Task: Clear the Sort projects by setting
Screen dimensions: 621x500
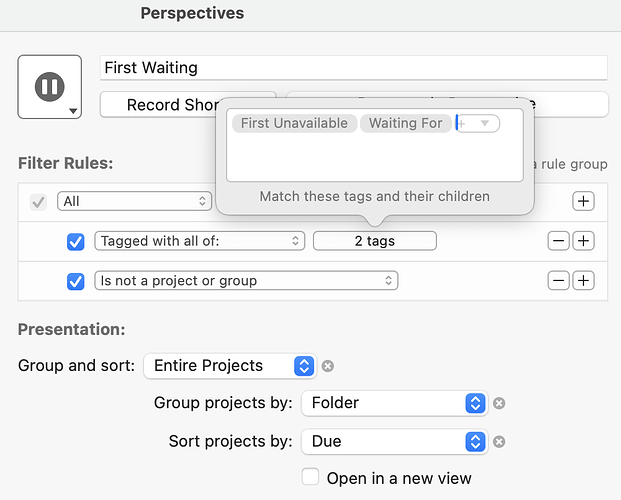Action: [x=499, y=441]
